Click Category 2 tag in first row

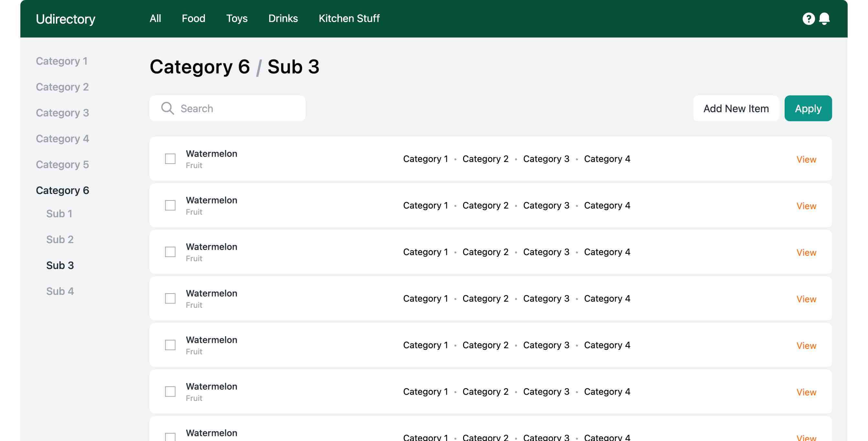[x=485, y=159]
